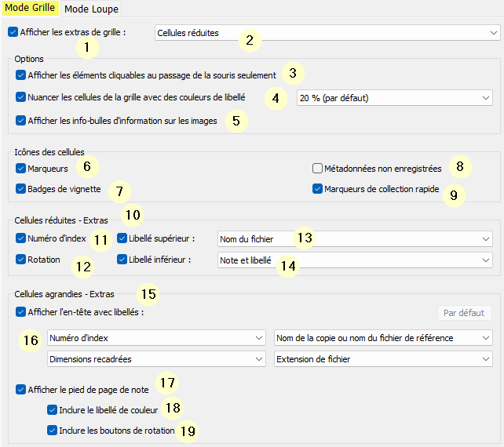This screenshot has width=504, height=447.
Task: Open the 20 % (par défaut) dropdown
Action: pyautogui.click(x=393, y=98)
